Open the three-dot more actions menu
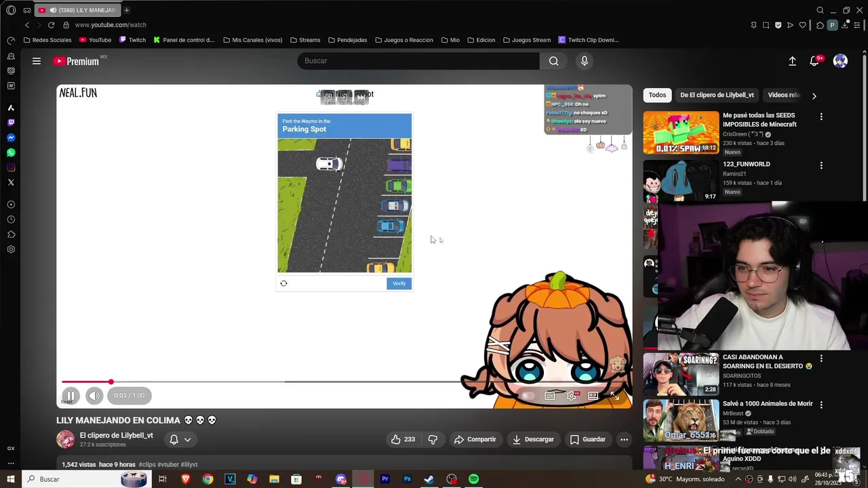 (624, 439)
